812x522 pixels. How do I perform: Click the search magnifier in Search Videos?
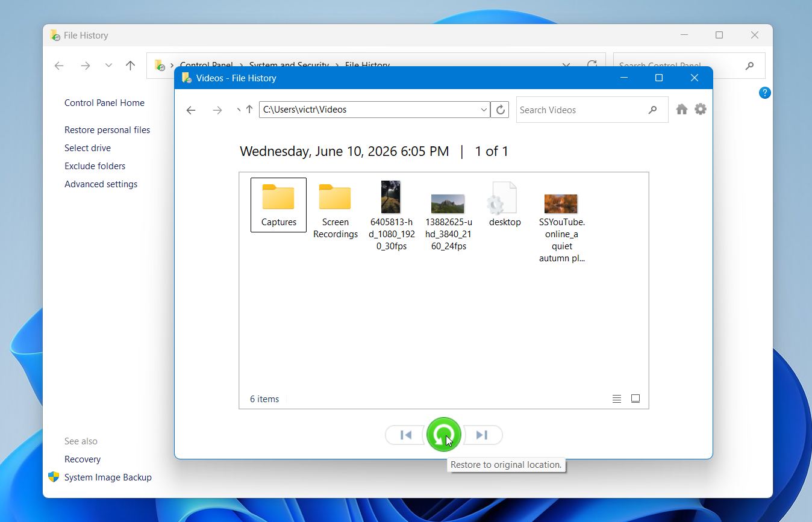tap(652, 110)
